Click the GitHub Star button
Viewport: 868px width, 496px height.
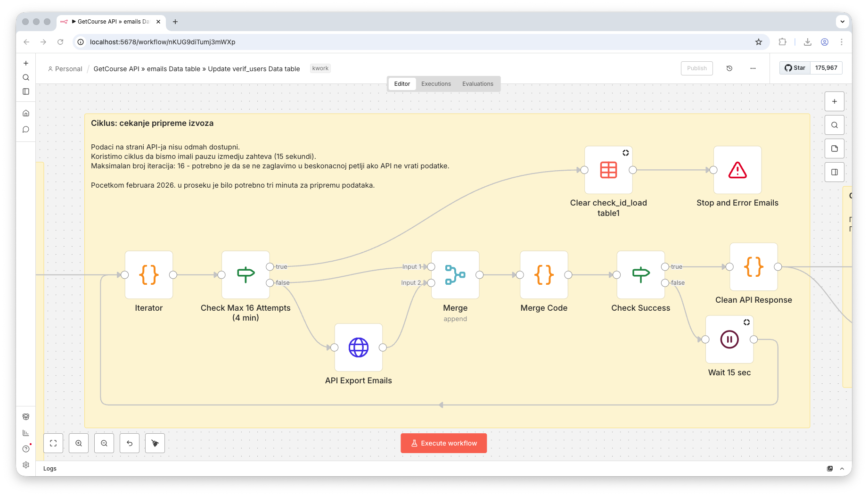[795, 68]
